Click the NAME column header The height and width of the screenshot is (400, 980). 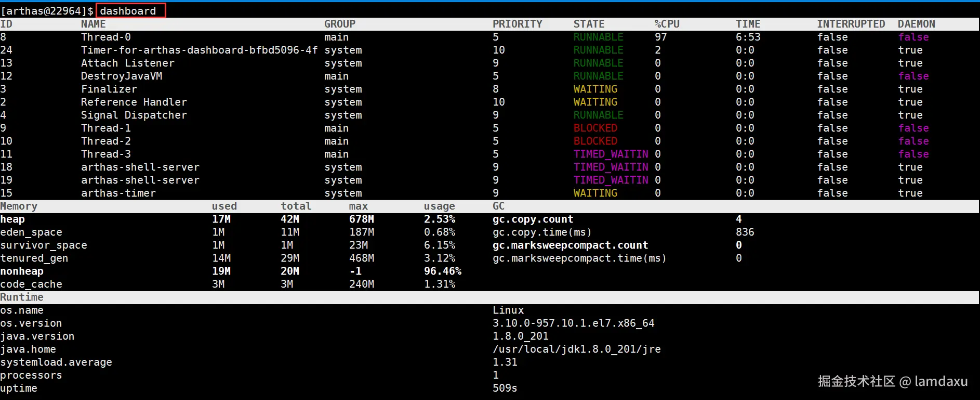tap(94, 24)
